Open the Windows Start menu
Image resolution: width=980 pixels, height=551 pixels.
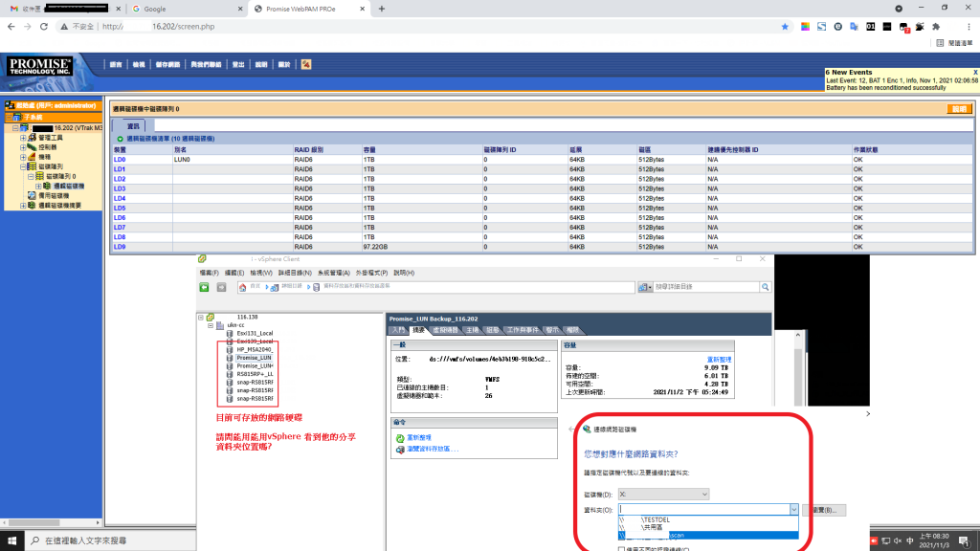tap(11, 540)
